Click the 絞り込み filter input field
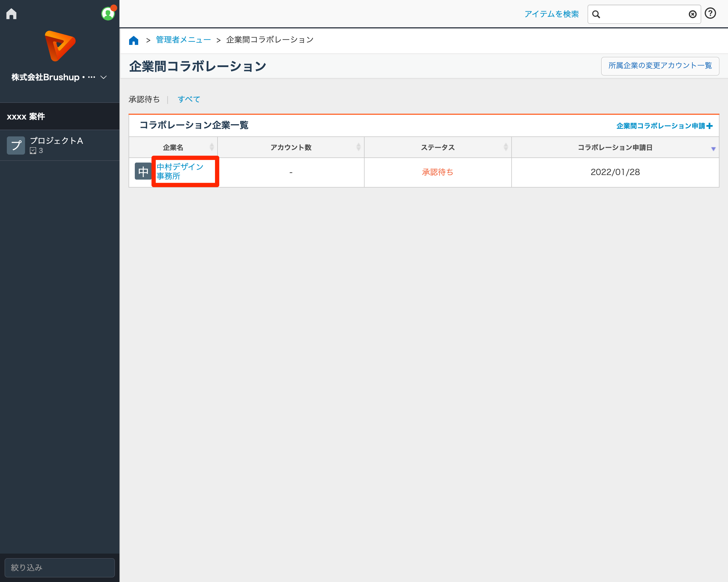This screenshot has height=582, width=728. pos(60,568)
